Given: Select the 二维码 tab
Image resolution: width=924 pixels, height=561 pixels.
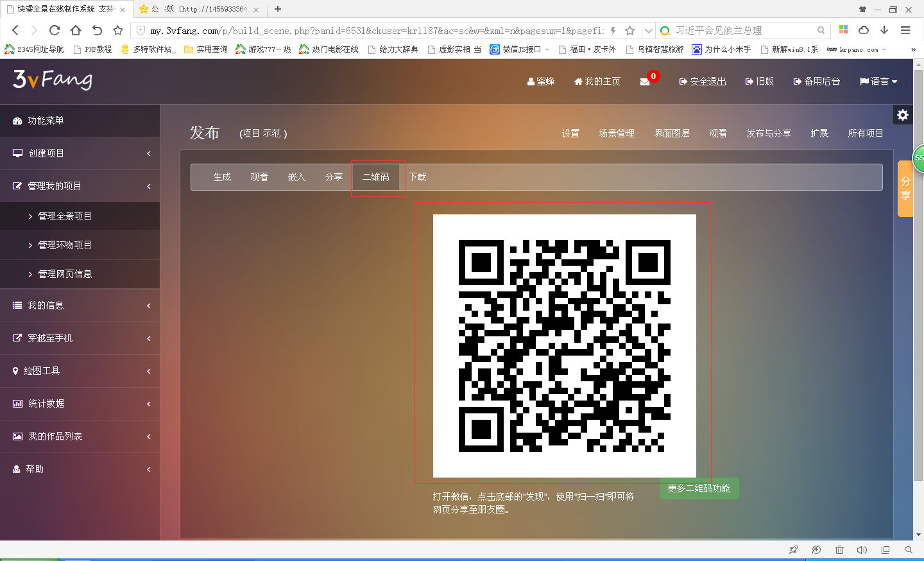Looking at the screenshot, I should [x=376, y=177].
